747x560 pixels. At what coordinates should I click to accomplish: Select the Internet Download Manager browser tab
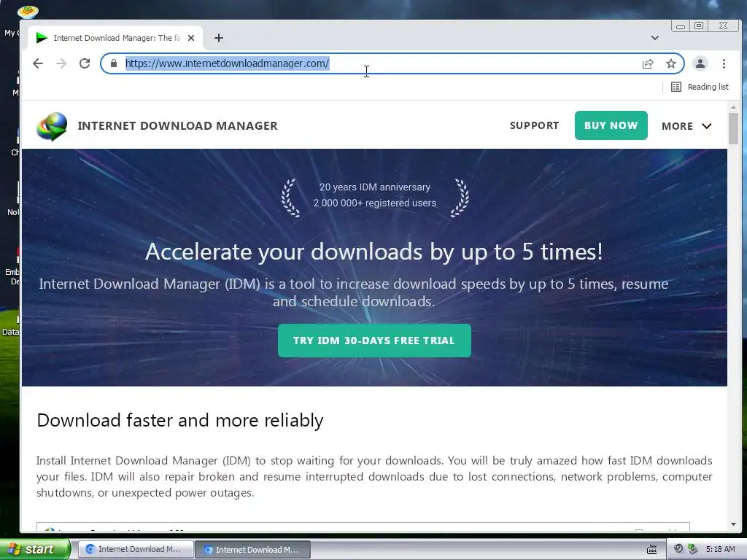pyautogui.click(x=115, y=38)
